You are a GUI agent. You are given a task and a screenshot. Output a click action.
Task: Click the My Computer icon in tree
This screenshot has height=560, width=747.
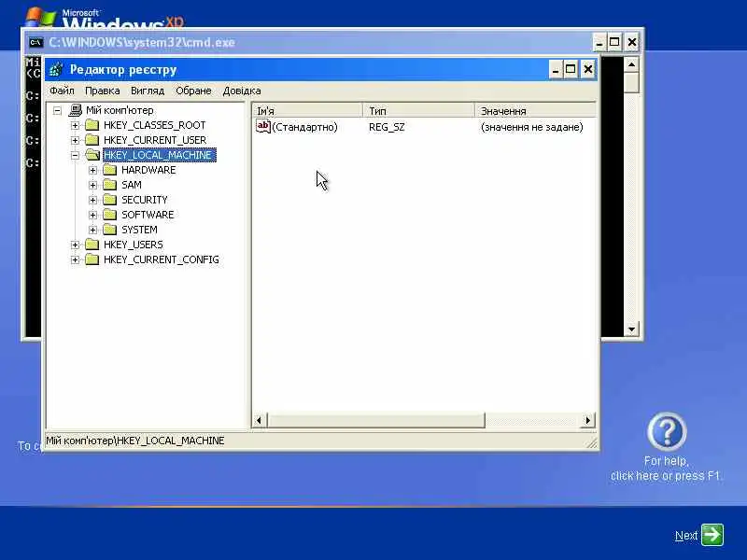pyautogui.click(x=76, y=110)
